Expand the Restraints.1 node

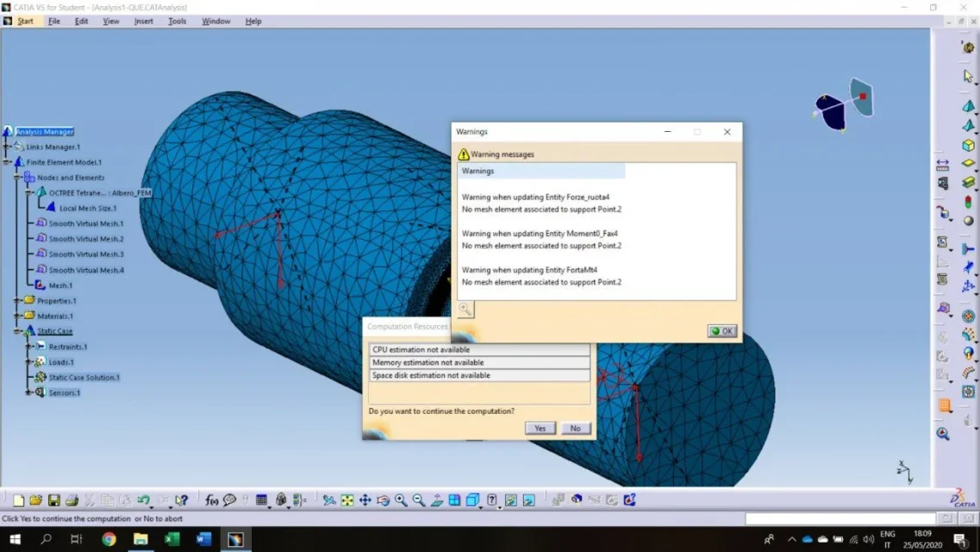coord(28,347)
